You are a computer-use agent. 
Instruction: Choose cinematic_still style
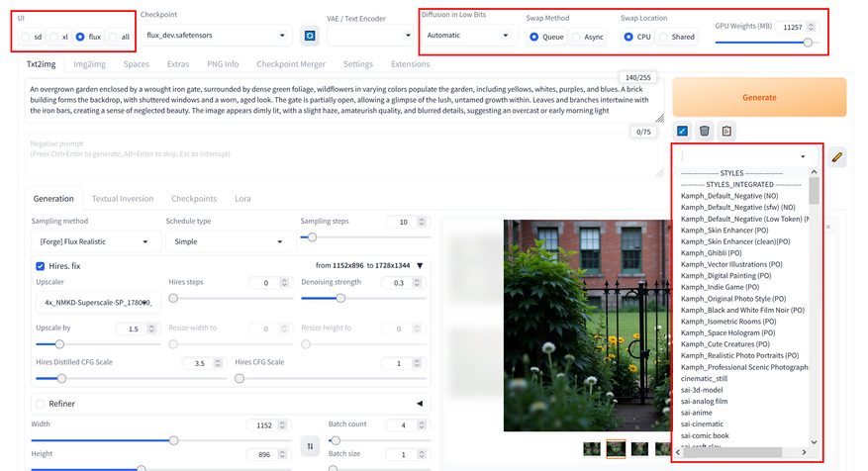[x=704, y=379]
